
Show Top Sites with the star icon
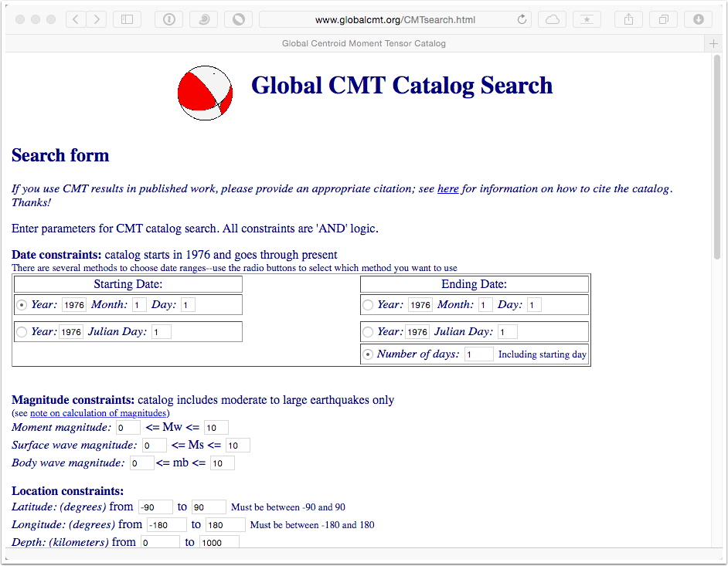pyautogui.click(x=587, y=19)
